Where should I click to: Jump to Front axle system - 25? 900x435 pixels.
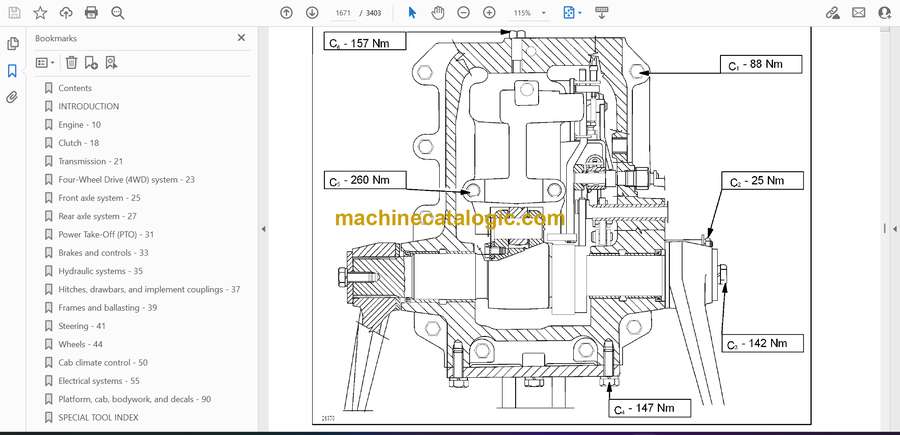99,198
